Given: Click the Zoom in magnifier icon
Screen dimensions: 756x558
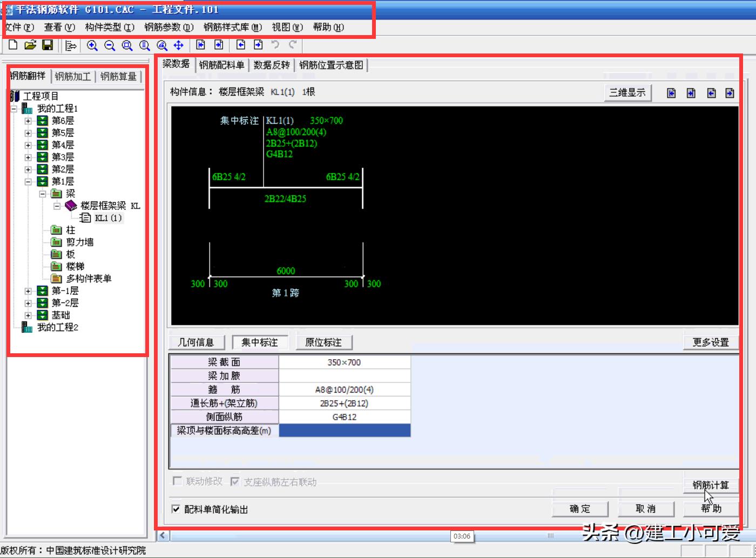Looking at the screenshot, I should click(92, 45).
